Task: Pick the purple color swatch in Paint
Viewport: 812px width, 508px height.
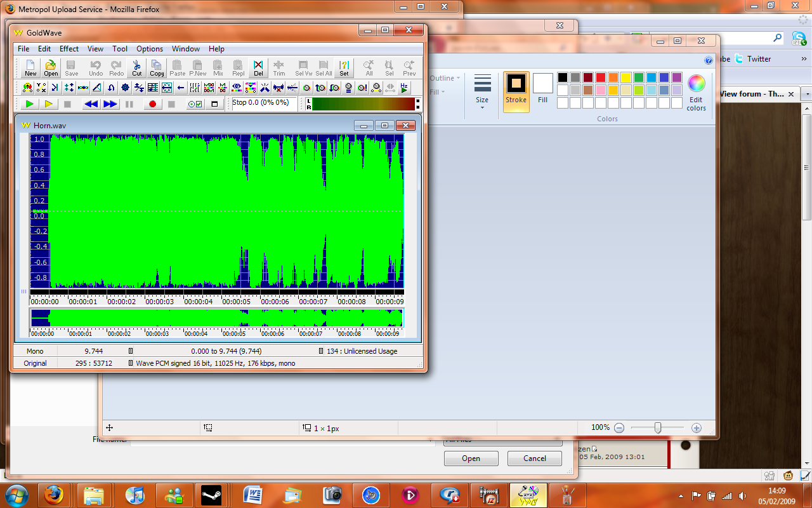Action: (x=677, y=77)
